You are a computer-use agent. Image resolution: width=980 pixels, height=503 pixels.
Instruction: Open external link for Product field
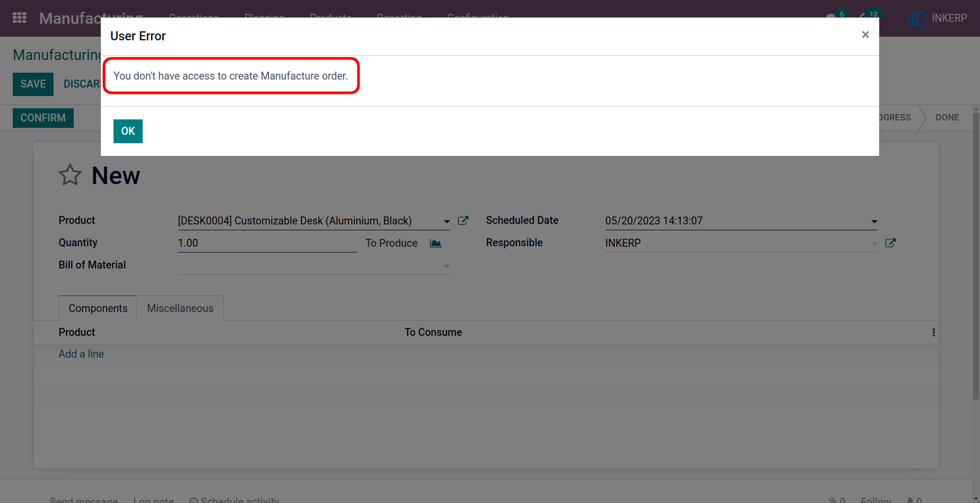click(x=463, y=221)
